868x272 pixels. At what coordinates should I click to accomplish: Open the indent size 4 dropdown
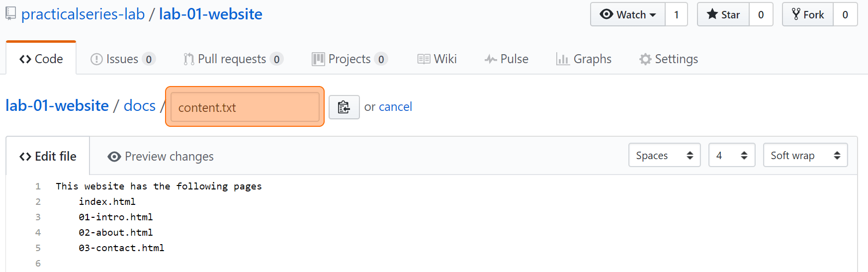click(x=732, y=155)
